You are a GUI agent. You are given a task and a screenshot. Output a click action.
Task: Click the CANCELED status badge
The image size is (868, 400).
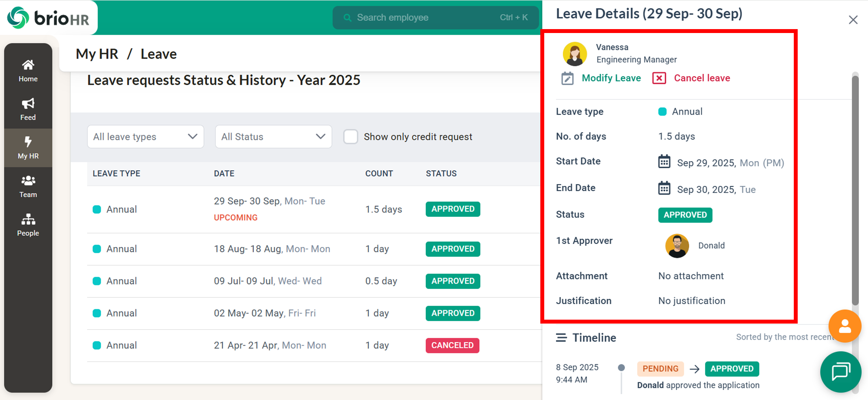tap(452, 345)
